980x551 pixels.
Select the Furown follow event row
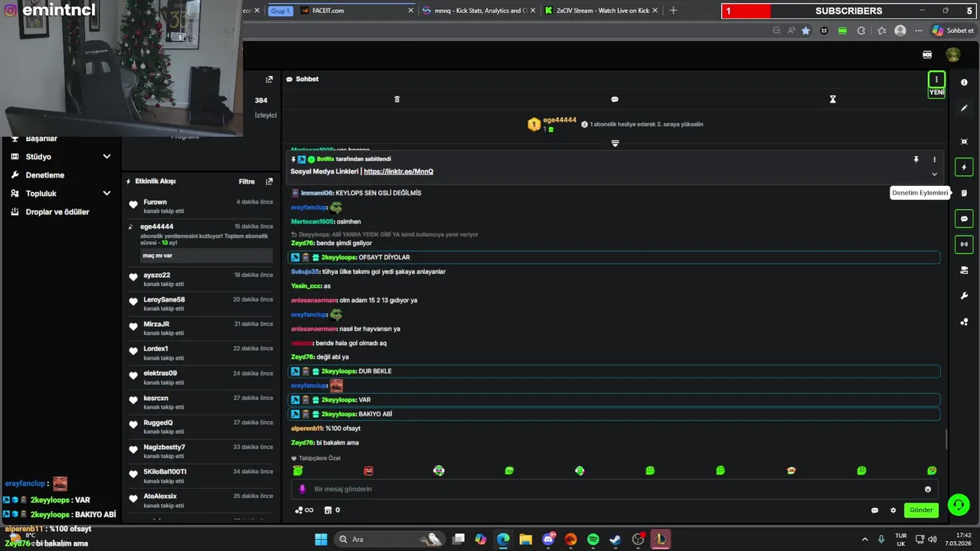(x=201, y=206)
